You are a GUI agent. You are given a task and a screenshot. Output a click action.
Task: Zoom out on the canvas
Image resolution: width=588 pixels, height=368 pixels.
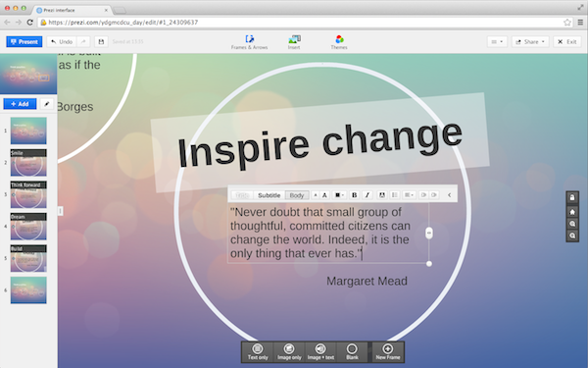pyautogui.click(x=572, y=236)
